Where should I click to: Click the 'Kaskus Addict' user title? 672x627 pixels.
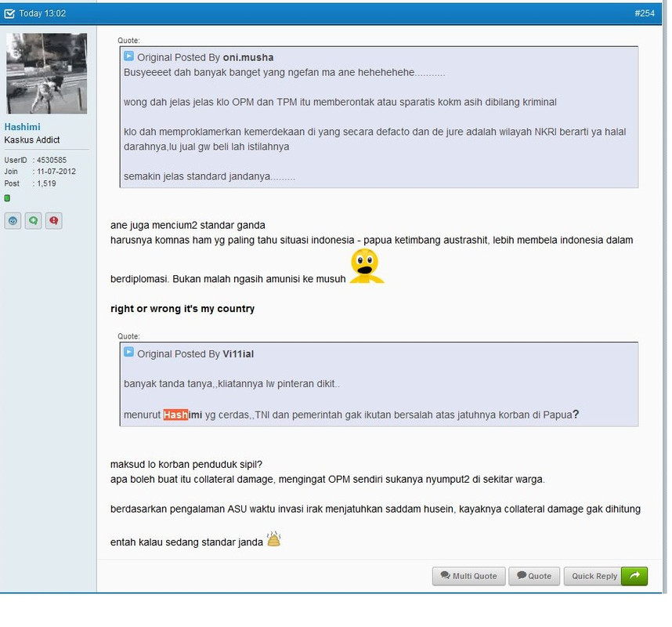[32, 140]
